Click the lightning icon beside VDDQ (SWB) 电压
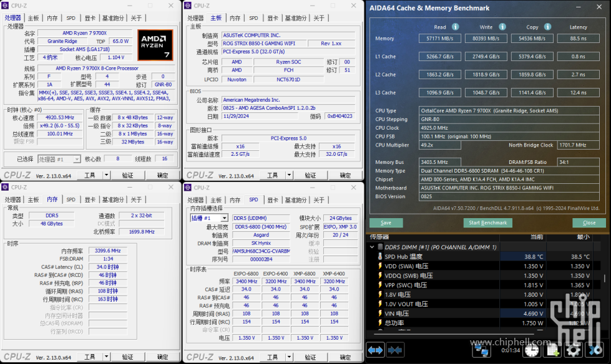Viewport: 611px width, 364px height. tap(380, 275)
